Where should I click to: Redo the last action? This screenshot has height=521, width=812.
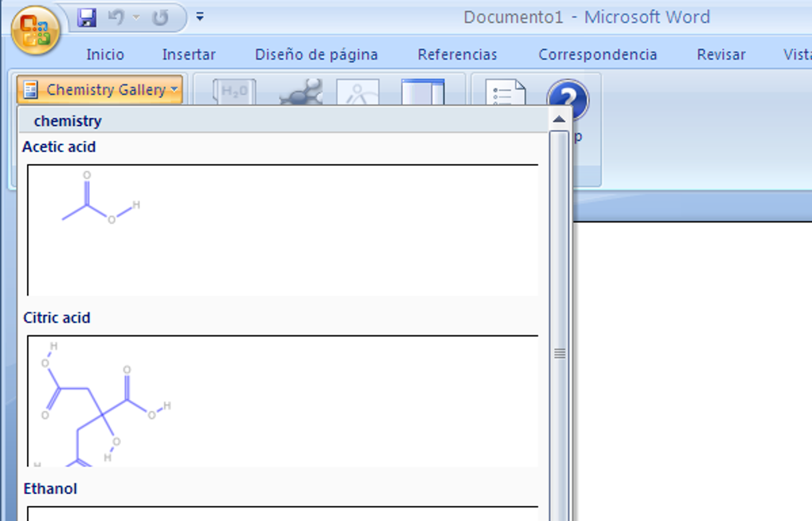161,18
